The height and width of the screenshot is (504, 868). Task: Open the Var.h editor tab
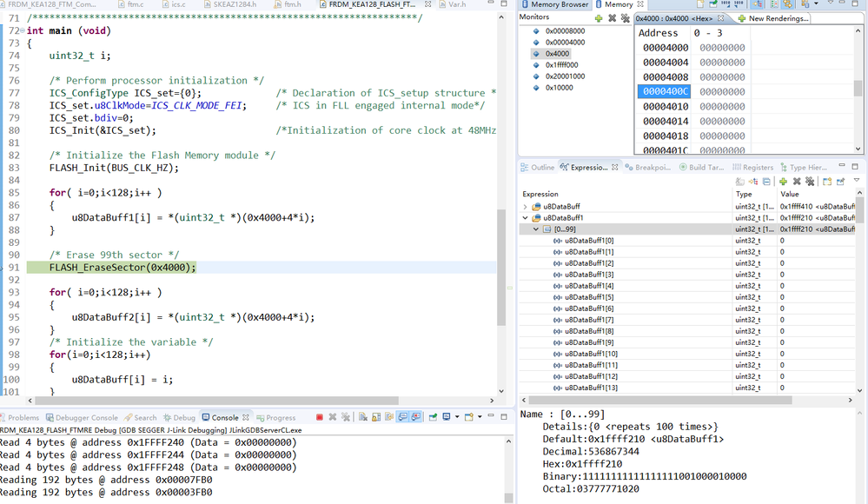(x=453, y=3)
